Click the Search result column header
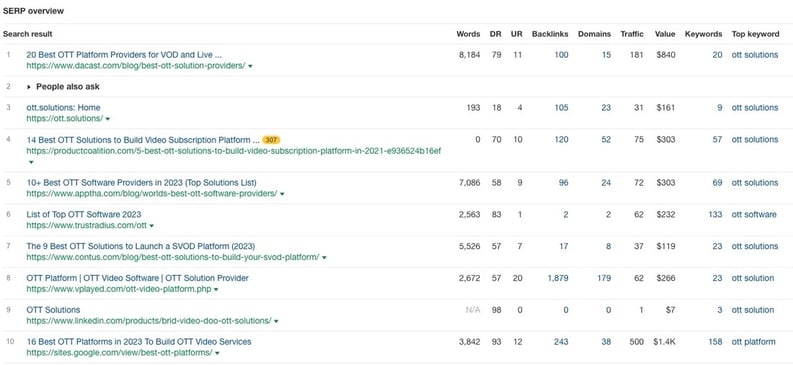The image size is (793, 365). click(27, 34)
